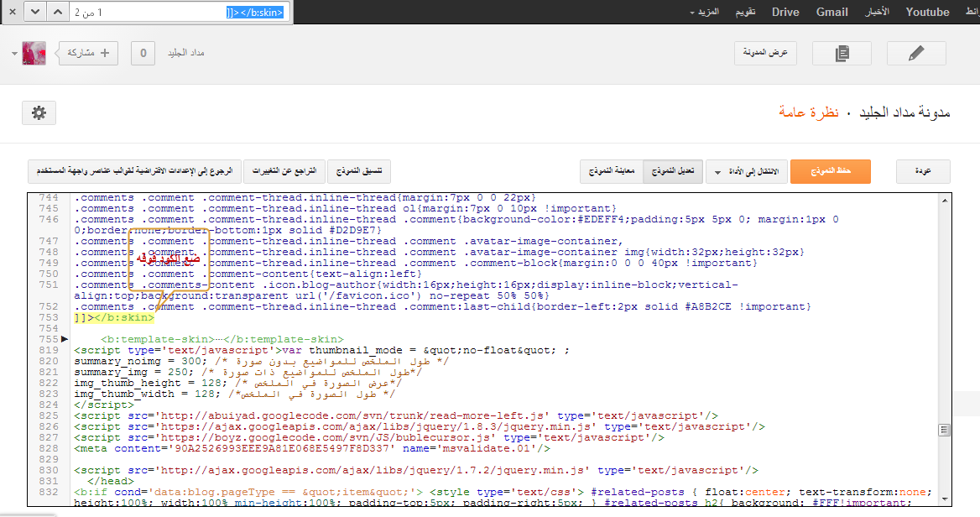
Task: Open Gmail from the Google bar
Action: point(831,13)
